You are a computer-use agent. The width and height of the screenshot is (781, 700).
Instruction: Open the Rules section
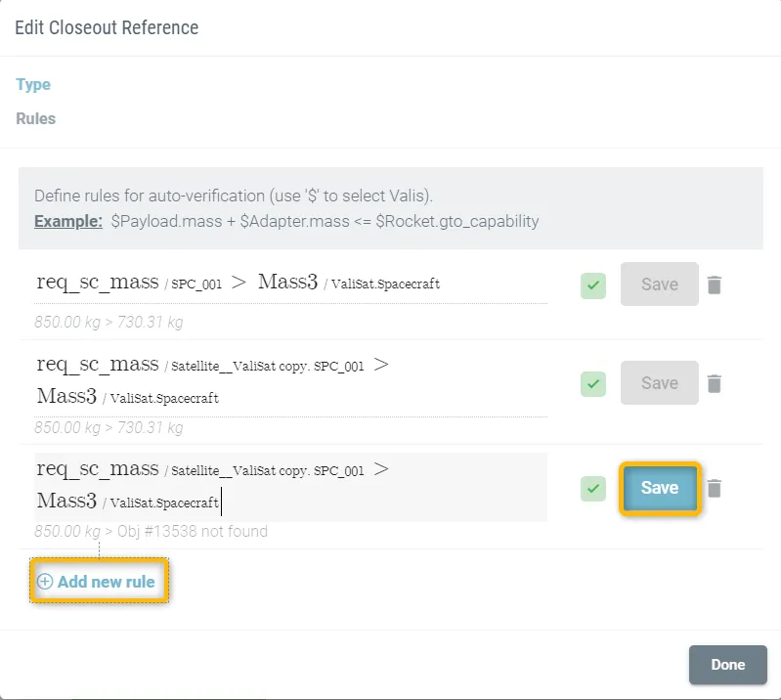pos(36,119)
